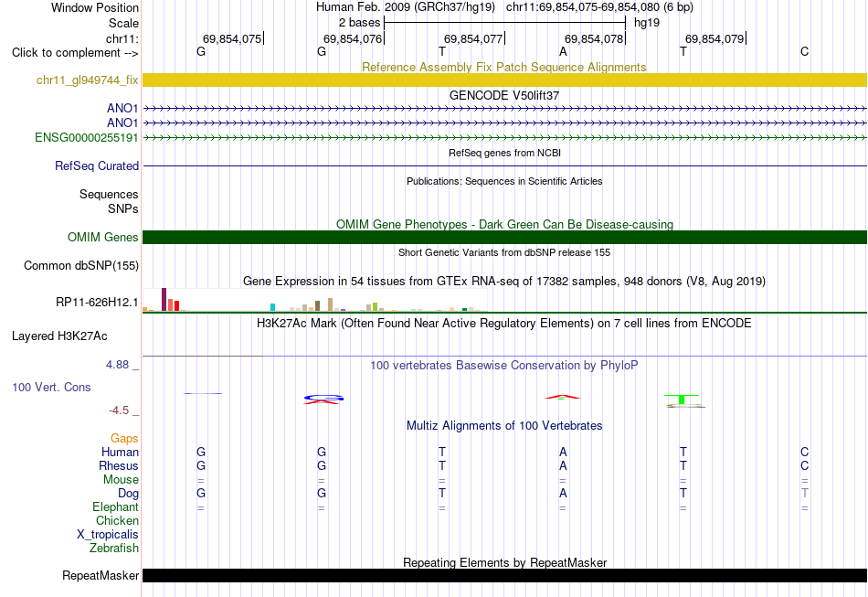Open Short Genetic Variants dbSNP 155 title
868x597 pixels.
[504, 252]
